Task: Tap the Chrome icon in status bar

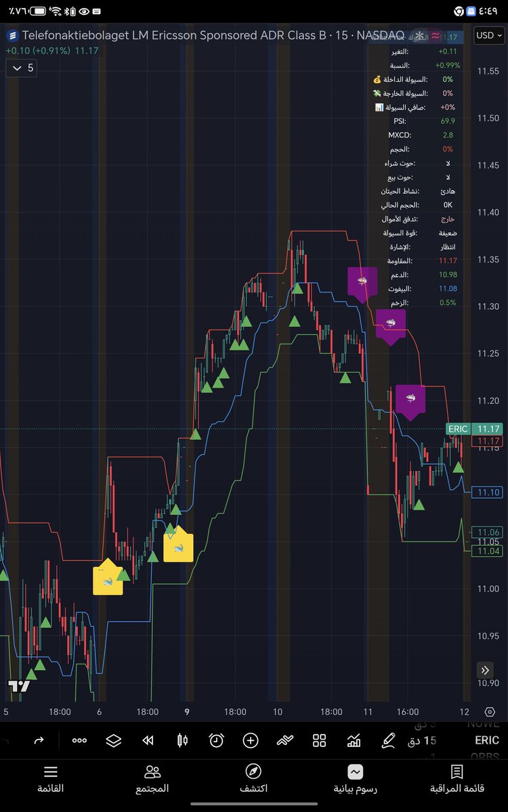Action: coord(459,12)
